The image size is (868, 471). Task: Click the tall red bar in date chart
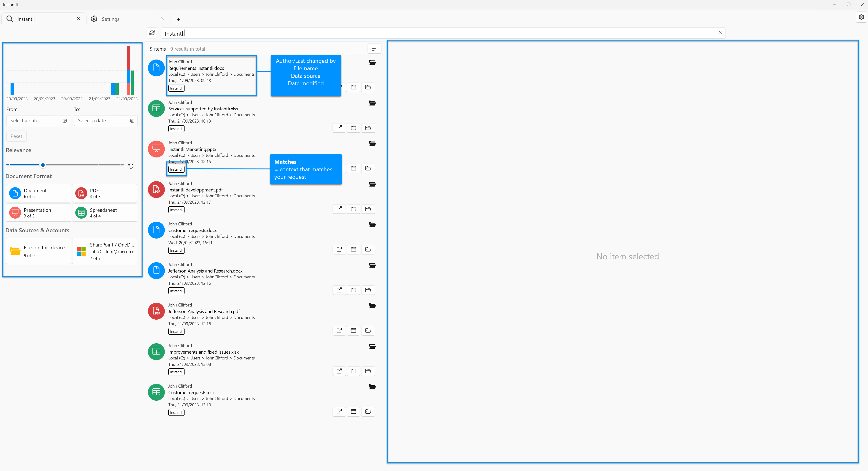(128, 58)
